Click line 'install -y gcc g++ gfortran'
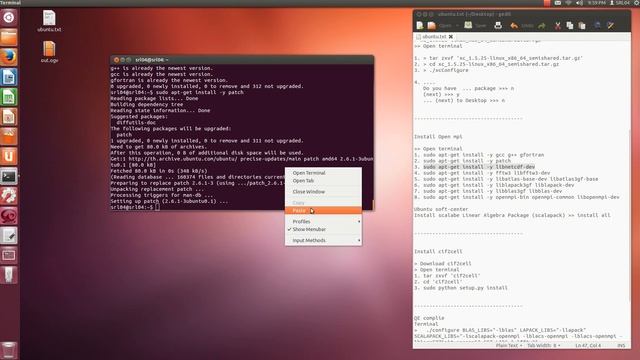 [x=483, y=155]
